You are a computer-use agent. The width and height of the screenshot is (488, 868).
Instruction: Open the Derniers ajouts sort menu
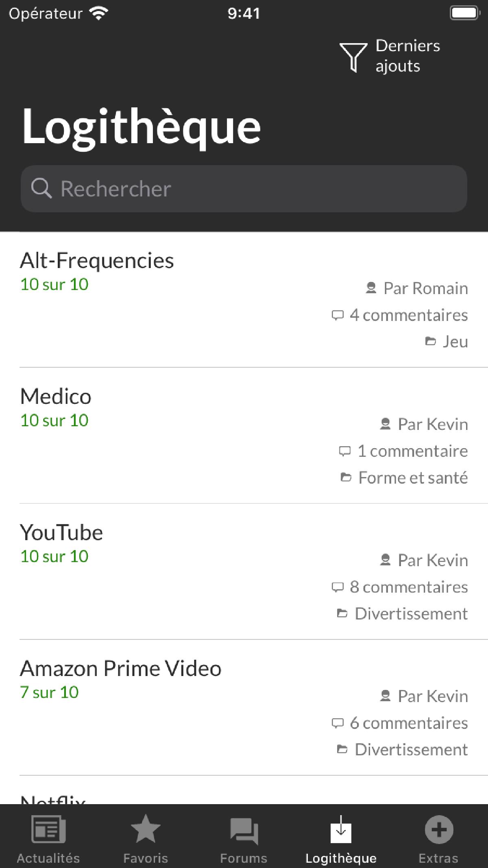click(407, 56)
